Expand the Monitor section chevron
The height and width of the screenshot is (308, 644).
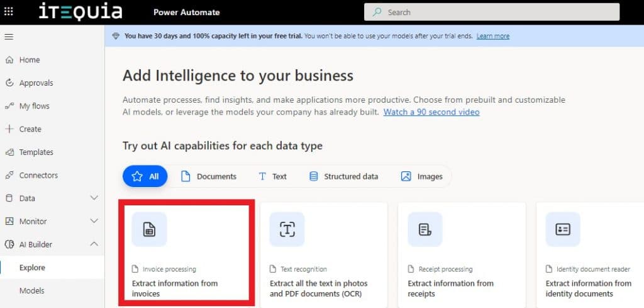(94, 221)
